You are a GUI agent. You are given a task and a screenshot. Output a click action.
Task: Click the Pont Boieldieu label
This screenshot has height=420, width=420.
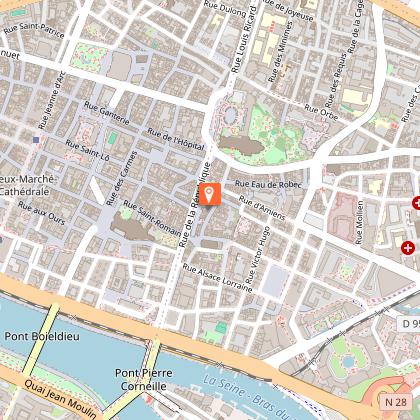click(x=42, y=336)
